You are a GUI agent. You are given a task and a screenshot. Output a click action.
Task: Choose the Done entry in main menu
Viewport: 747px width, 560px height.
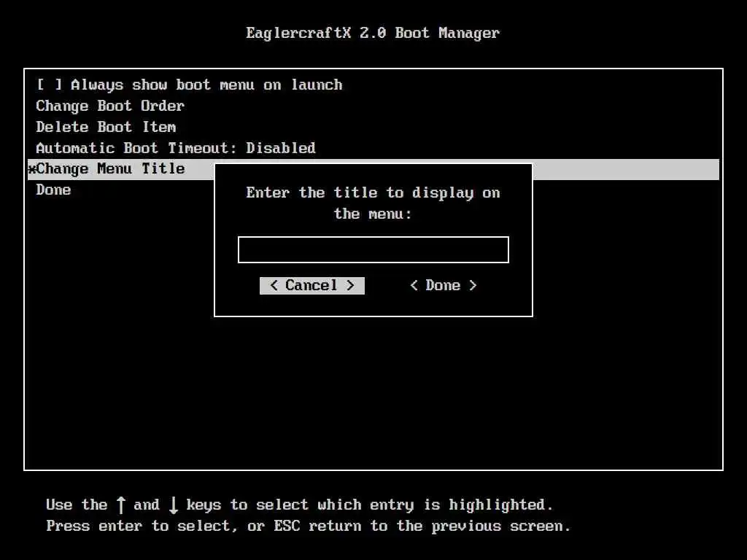pos(53,190)
